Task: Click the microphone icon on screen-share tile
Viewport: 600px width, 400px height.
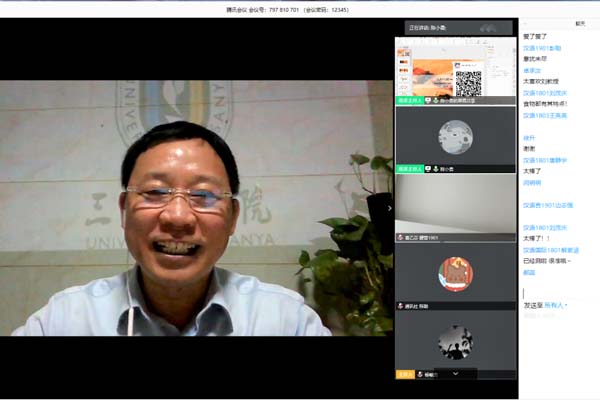Action: pos(437,101)
